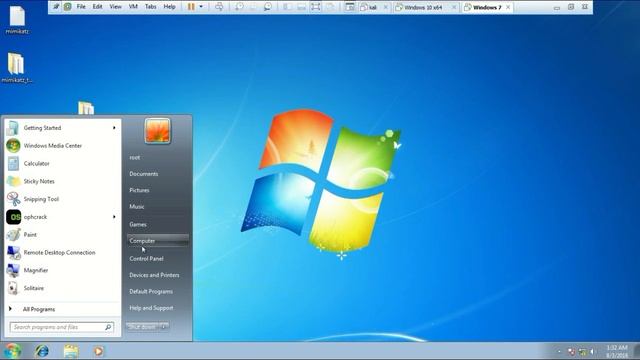The image size is (640, 360).
Task: Toggle the thumbnail bar in VMware toolbar
Action: [x=301, y=7]
